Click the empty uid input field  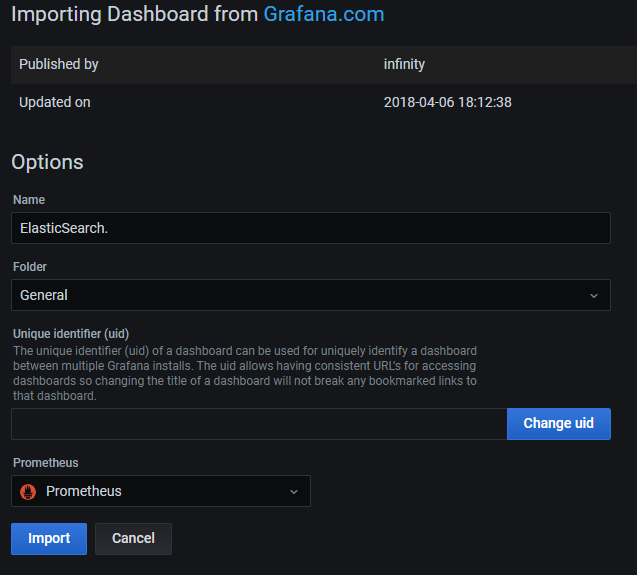pyautogui.click(x=259, y=424)
